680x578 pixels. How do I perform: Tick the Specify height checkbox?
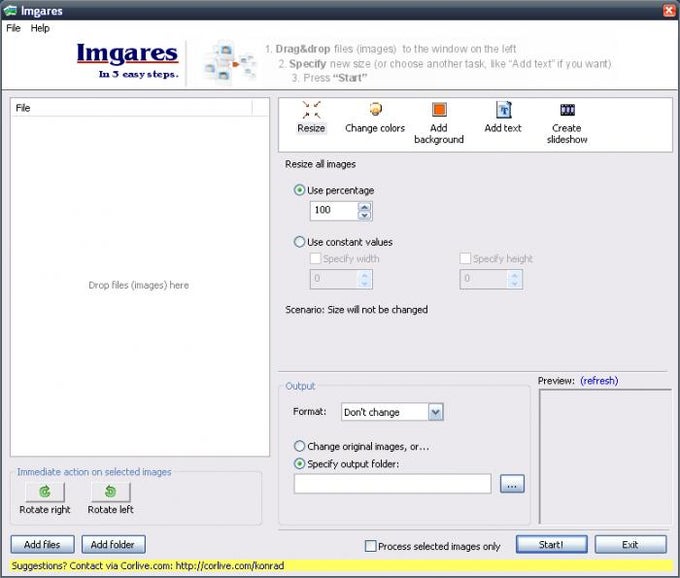point(465,258)
